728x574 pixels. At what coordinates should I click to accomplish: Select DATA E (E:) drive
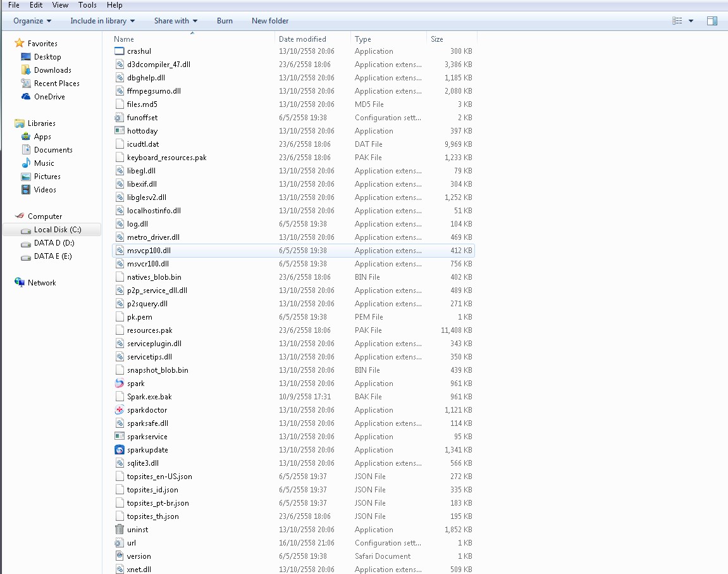(53, 256)
